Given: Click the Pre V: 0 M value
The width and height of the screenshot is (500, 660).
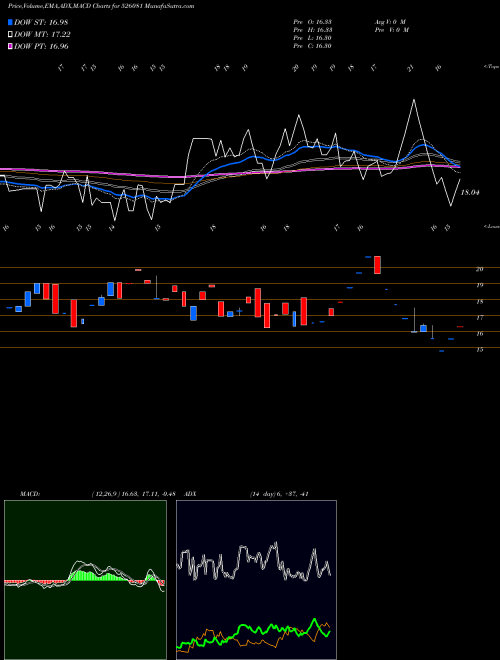Looking at the screenshot, I should 392,30.
